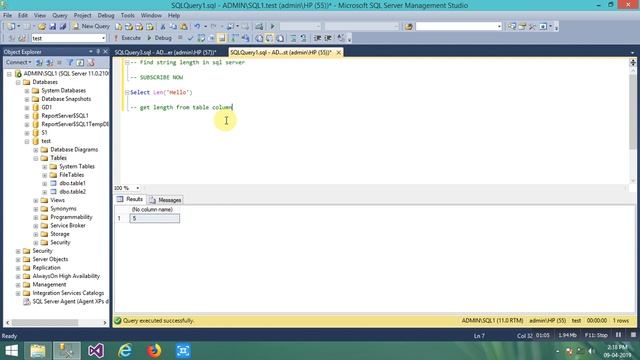
Task: Expand the Security folder under the server
Action: 18,251
